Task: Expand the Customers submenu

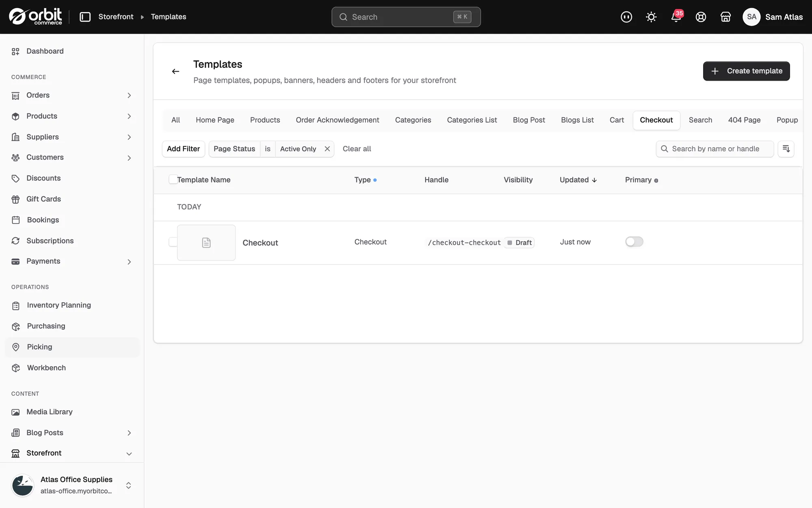Action: (x=129, y=158)
